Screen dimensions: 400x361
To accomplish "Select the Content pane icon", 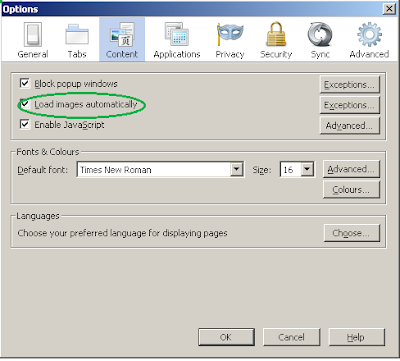I will tap(122, 34).
